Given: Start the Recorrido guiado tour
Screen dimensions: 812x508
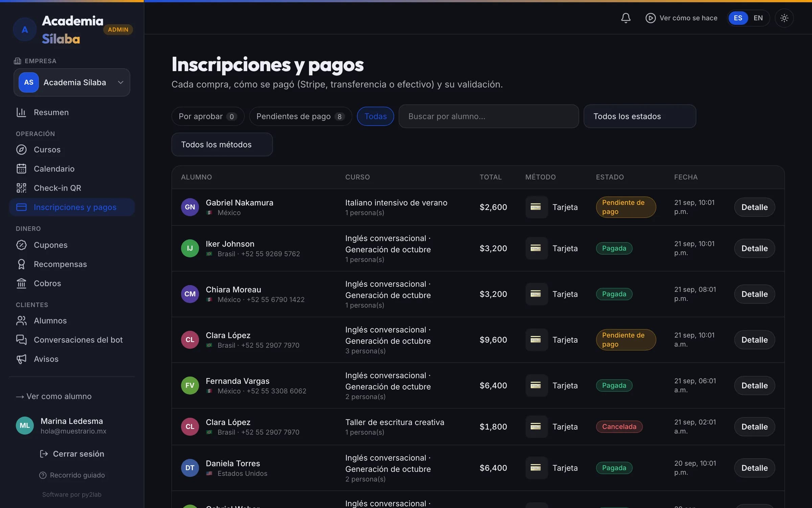Looking at the screenshot, I should 72,475.
